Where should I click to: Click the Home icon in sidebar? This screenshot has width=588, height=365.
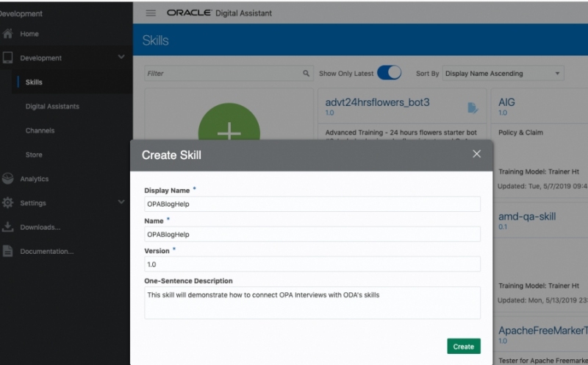7,34
